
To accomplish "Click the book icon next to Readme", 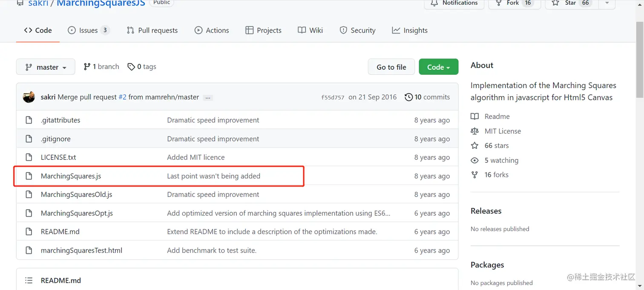I will coord(474,117).
